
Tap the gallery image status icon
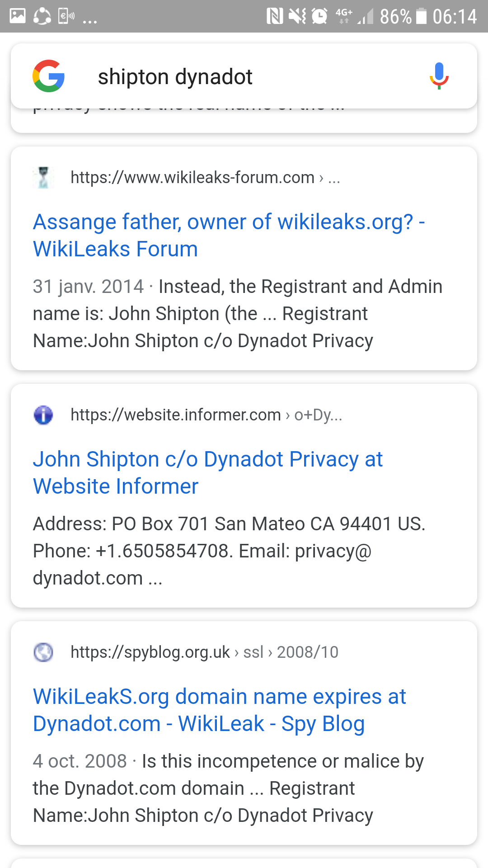[x=18, y=16]
